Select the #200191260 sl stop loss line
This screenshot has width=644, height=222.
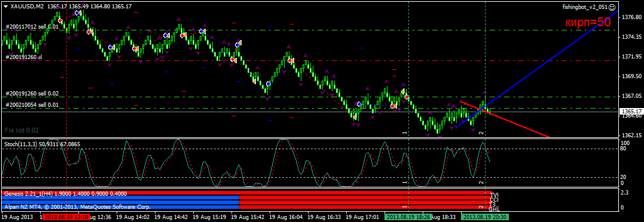tap(24, 57)
